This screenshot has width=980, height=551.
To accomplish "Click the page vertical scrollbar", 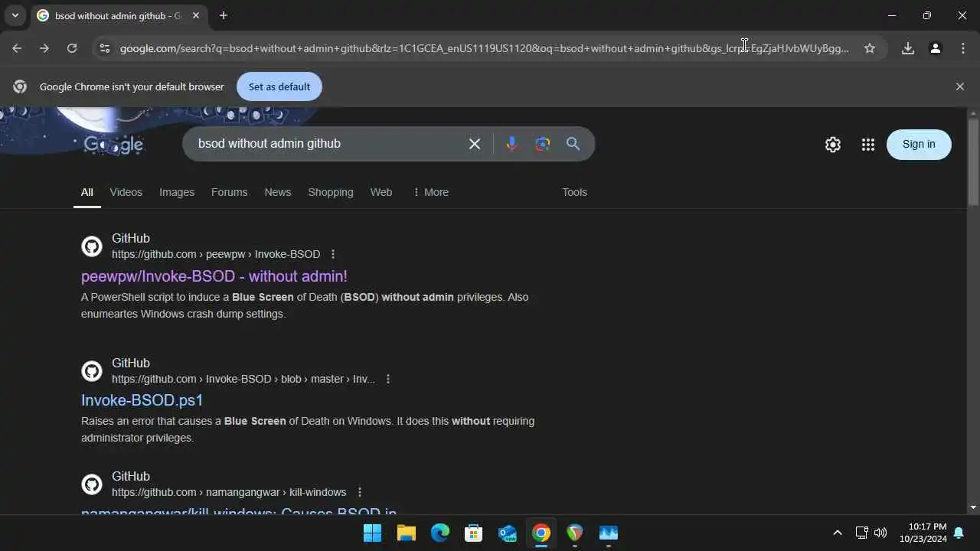I will click(973, 161).
